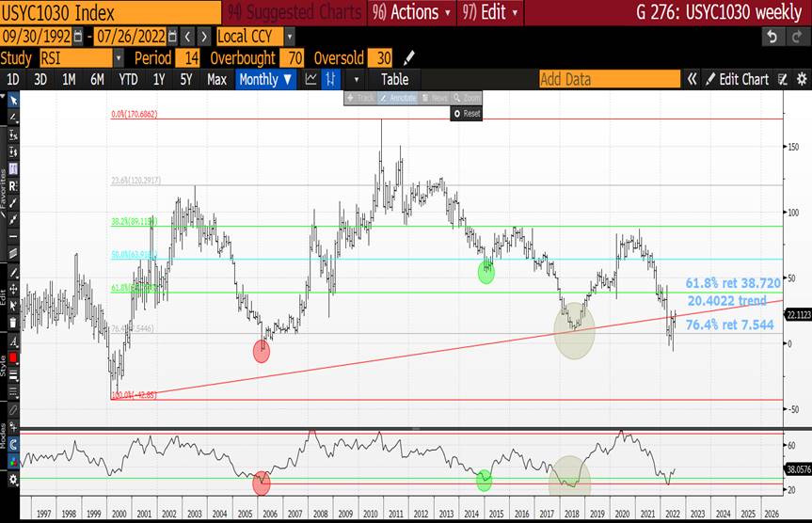Select the 6M range tab
Image resolution: width=812 pixels, height=523 pixels.
click(x=97, y=79)
